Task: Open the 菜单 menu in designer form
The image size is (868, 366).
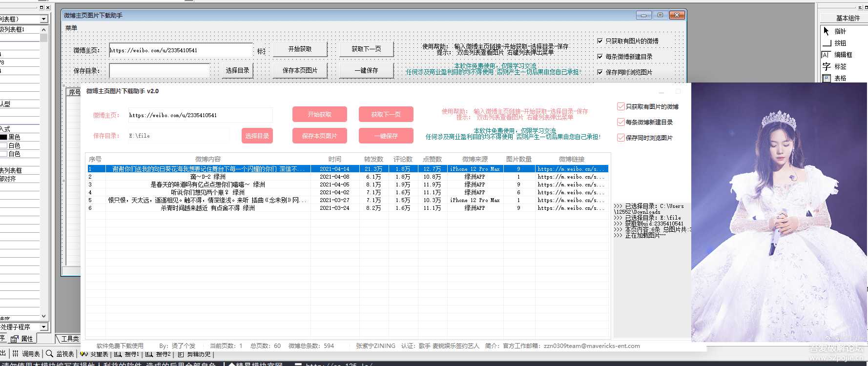Action: pyautogui.click(x=71, y=28)
